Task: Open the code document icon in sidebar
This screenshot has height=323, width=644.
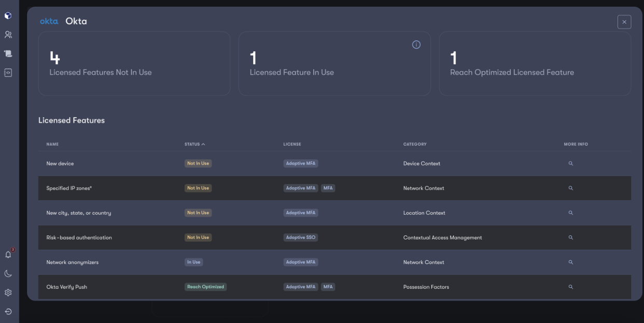Action: click(x=8, y=73)
